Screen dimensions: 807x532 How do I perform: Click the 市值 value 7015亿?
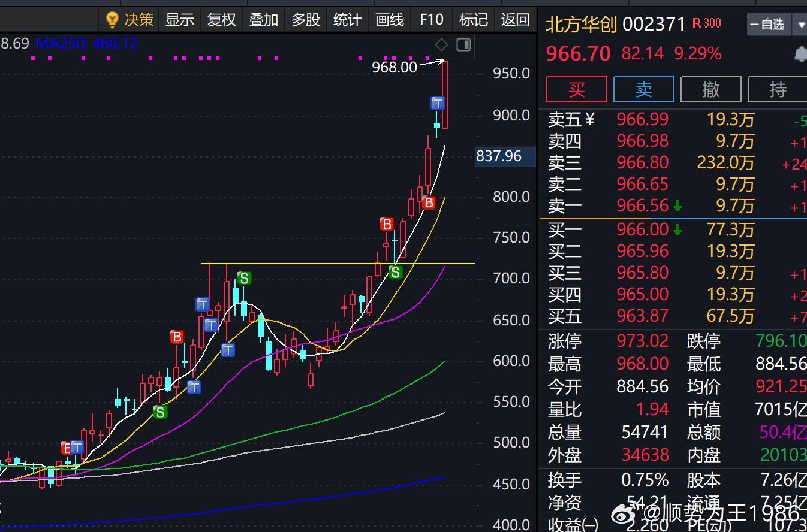781,409
